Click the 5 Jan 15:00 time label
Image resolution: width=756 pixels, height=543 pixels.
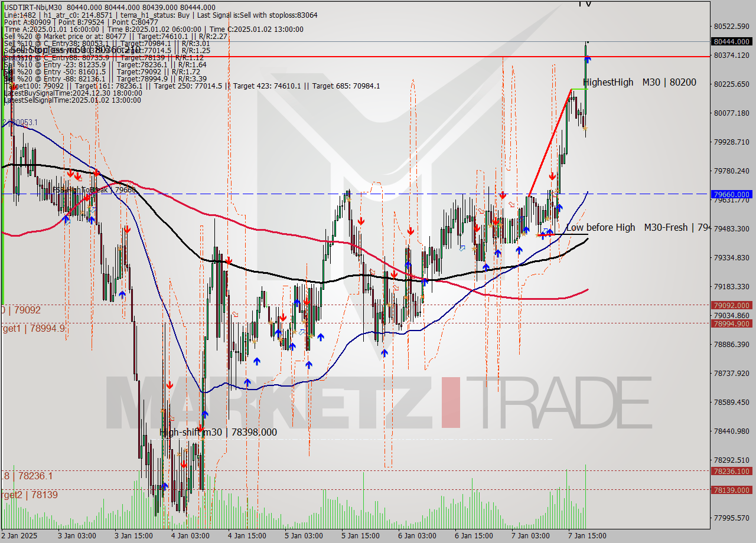click(360, 536)
